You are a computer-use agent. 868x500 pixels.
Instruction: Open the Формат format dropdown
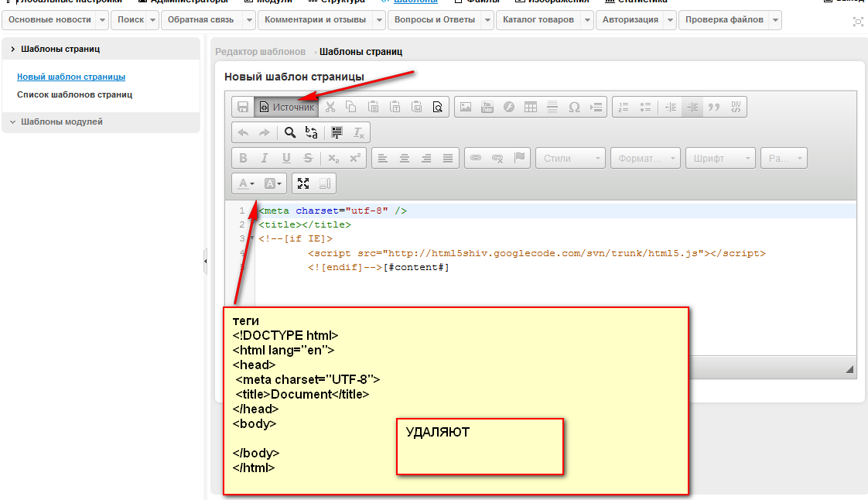(645, 158)
